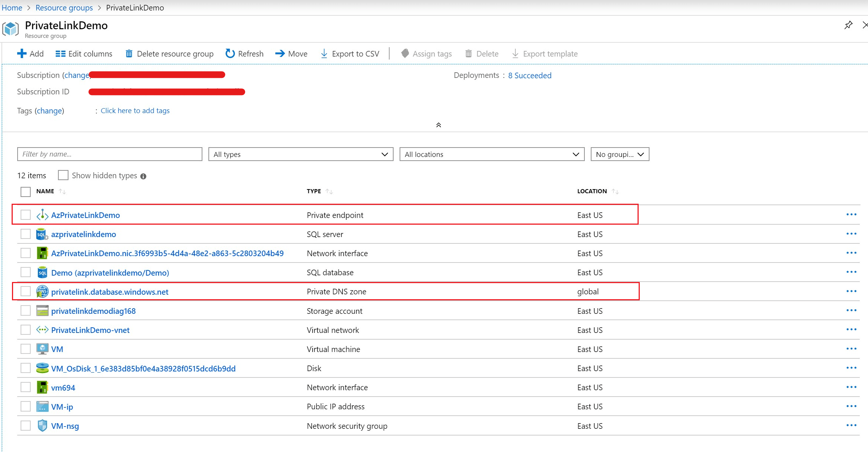Open more options for SQL server row
This screenshot has height=452, width=868.
click(x=852, y=234)
